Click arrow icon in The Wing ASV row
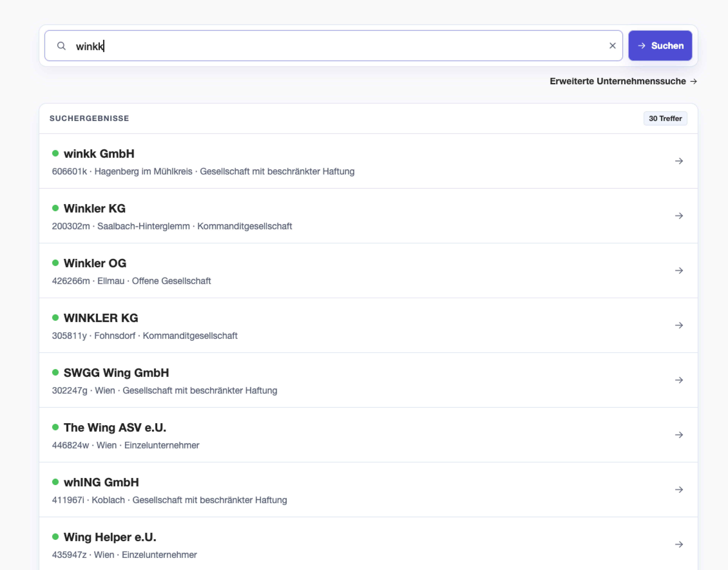This screenshot has width=728, height=570. pyautogui.click(x=679, y=435)
